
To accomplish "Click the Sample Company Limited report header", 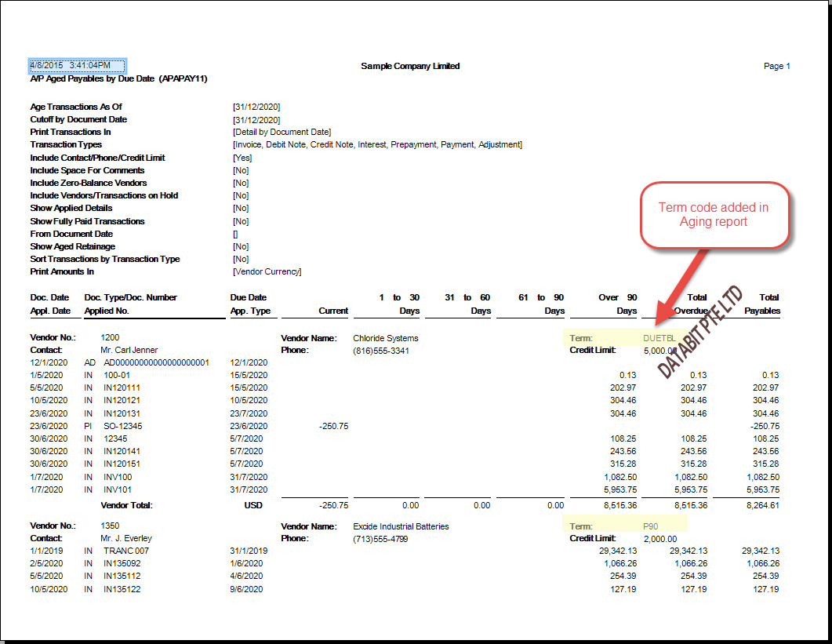I will 410,66.
